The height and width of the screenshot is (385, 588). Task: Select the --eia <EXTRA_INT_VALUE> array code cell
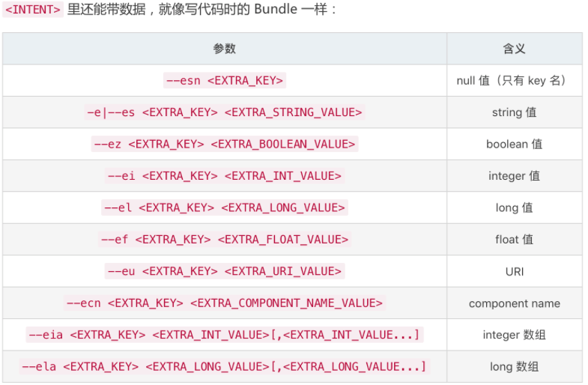click(224, 335)
